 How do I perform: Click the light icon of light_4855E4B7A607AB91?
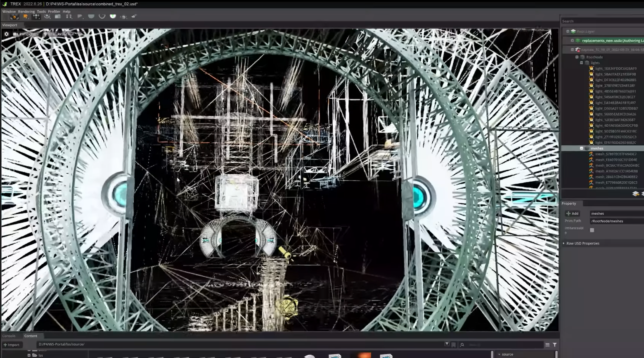(591, 91)
